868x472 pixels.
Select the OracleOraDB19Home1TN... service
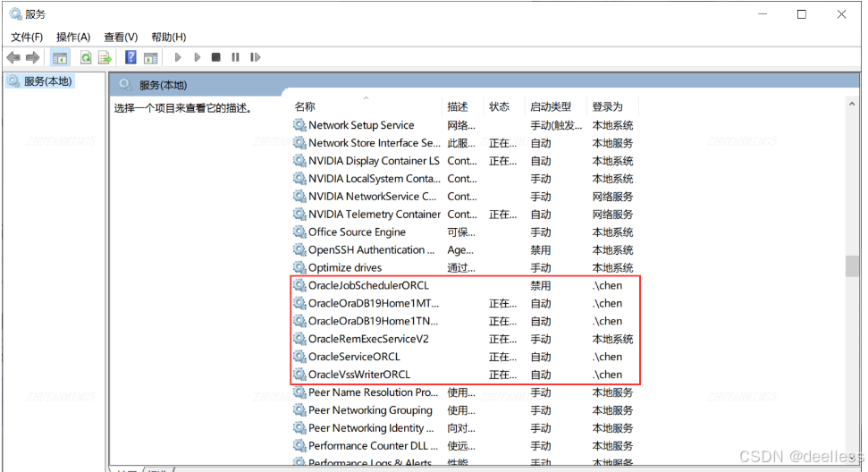click(x=373, y=321)
